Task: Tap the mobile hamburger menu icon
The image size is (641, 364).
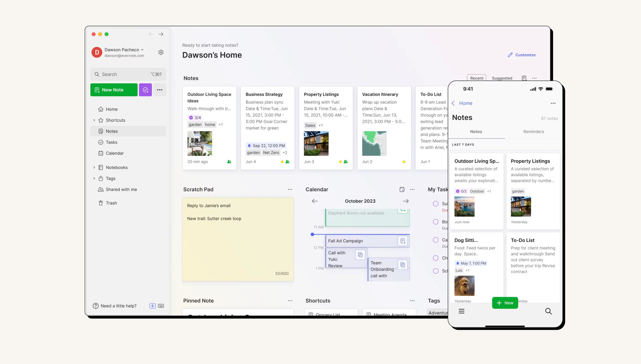Action: point(461,311)
